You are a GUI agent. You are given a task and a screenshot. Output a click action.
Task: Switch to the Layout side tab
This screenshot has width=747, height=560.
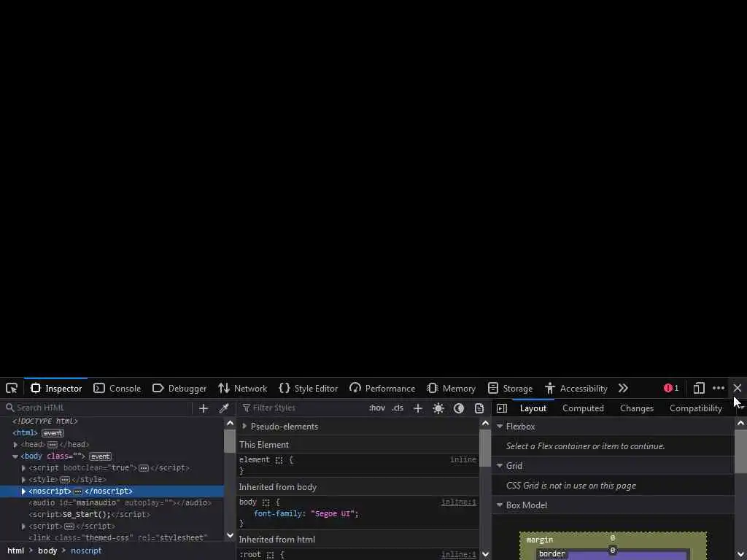[x=533, y=408]
